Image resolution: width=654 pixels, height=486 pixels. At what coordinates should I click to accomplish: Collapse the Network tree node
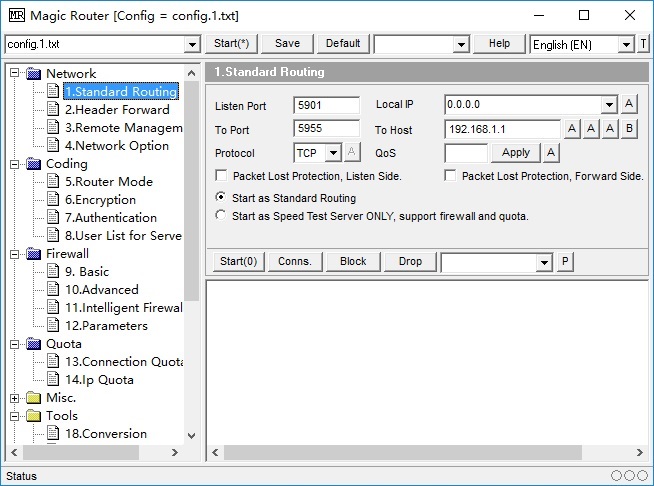click(15, 73)
